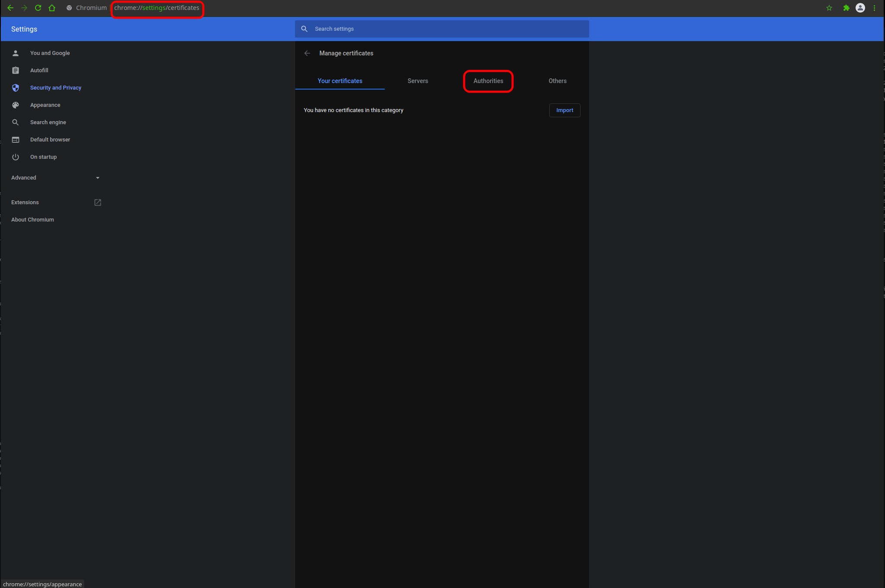Open Extensions external link icon
Image resolution: width=885 pixels, height=588 pixels.
pos(98,202)
